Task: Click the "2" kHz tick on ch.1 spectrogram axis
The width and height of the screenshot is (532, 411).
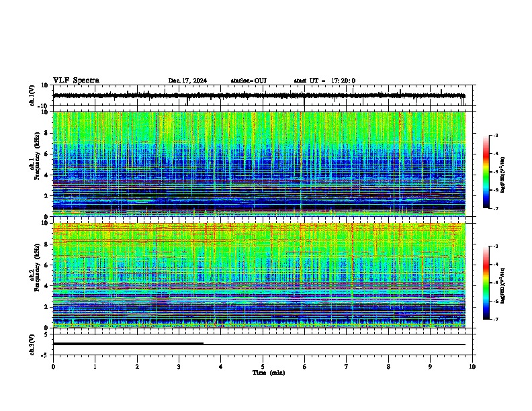Action: [x=47, y=195]
